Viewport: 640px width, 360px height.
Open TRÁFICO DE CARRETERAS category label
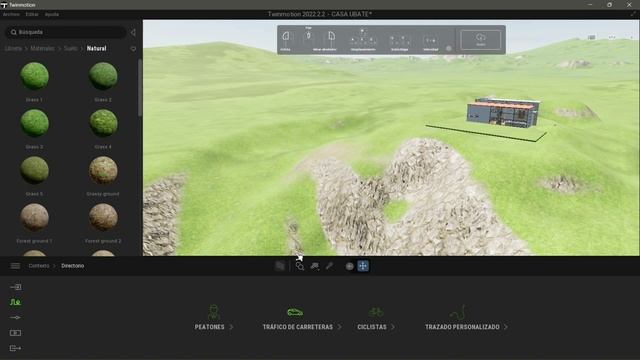point(298,327)
